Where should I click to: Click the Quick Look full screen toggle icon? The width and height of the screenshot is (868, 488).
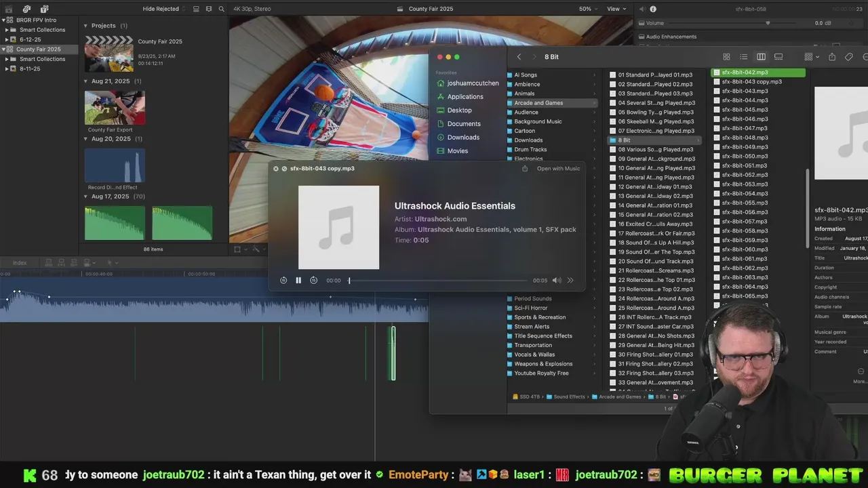284,169
